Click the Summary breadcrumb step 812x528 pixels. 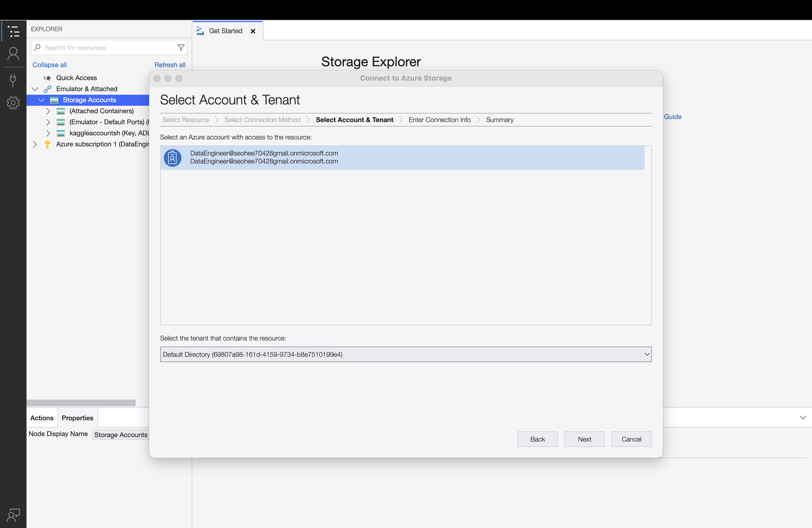[x=499, y=120]
